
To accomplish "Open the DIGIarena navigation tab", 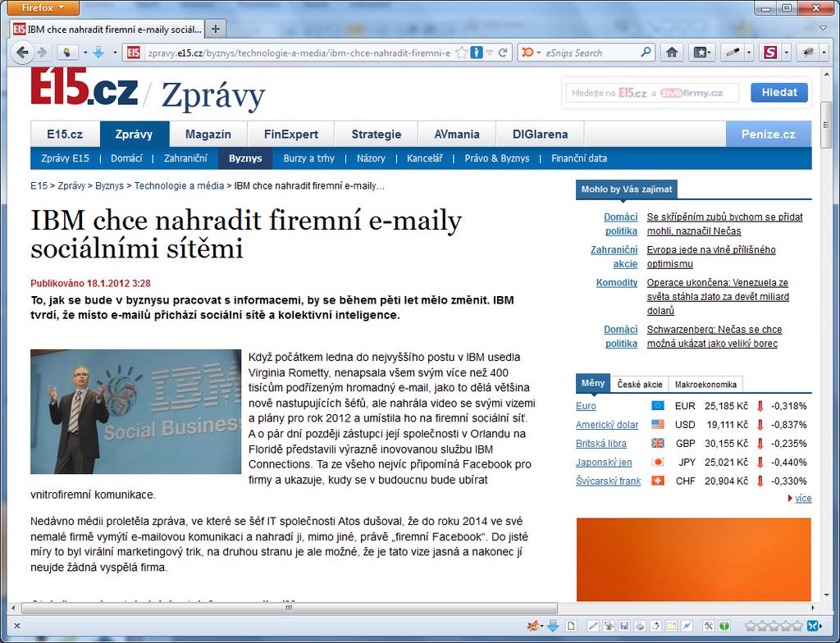I will [x=540, y=134].
